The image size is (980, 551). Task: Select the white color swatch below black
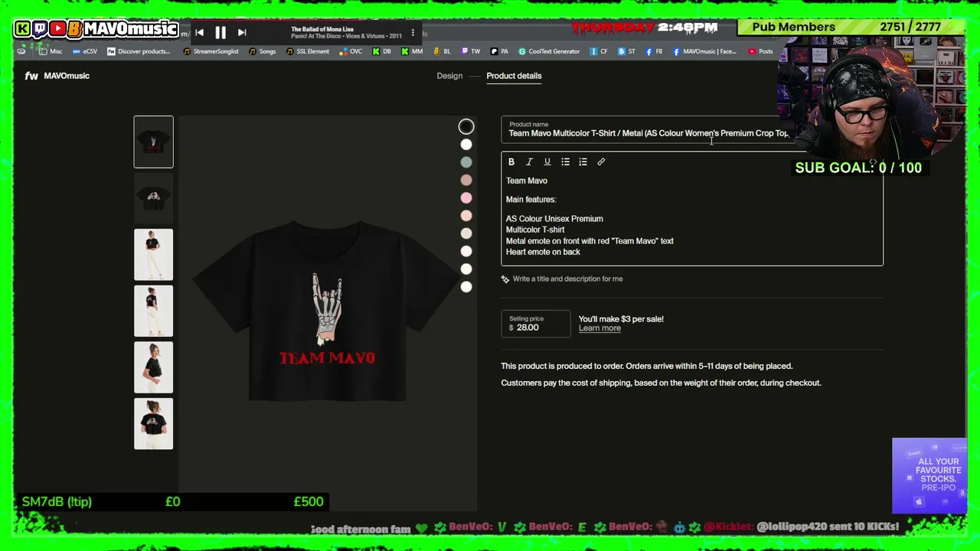point(466,145)
